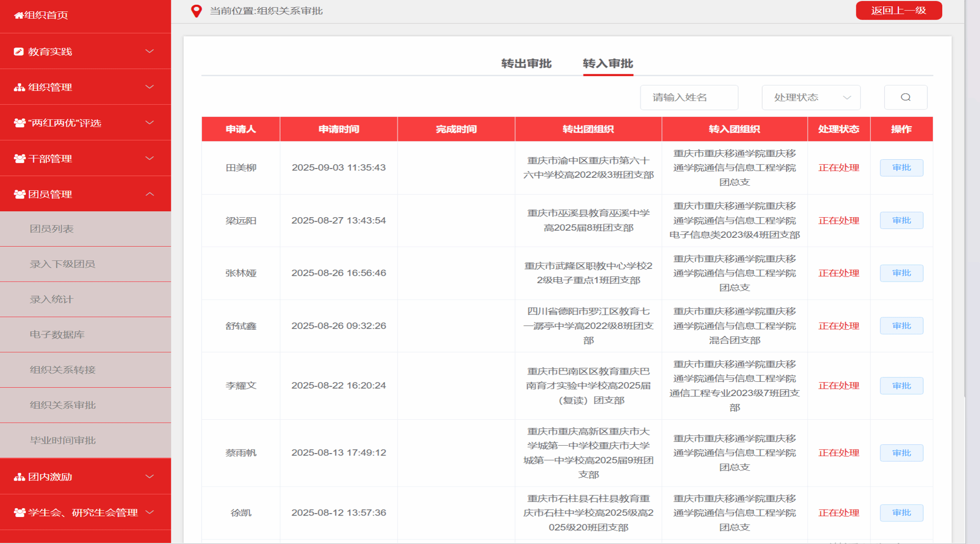Click the magnifier search icon button

click(905, 97)
